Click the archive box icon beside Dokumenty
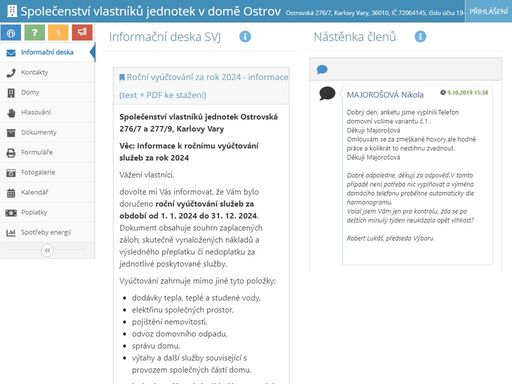The height and width of the screenshot is (384, 512). 11,133
